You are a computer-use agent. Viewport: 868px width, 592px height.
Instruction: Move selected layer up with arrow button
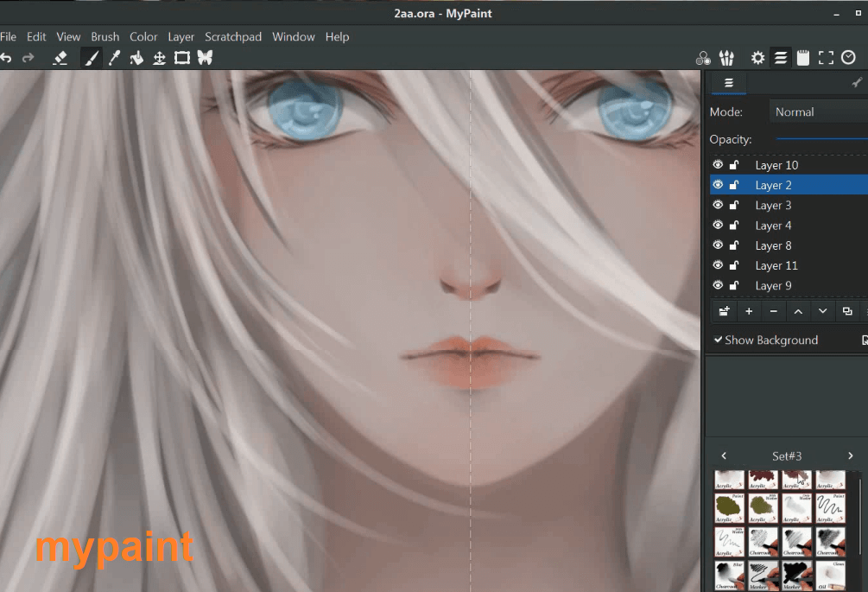coord(798,311)
